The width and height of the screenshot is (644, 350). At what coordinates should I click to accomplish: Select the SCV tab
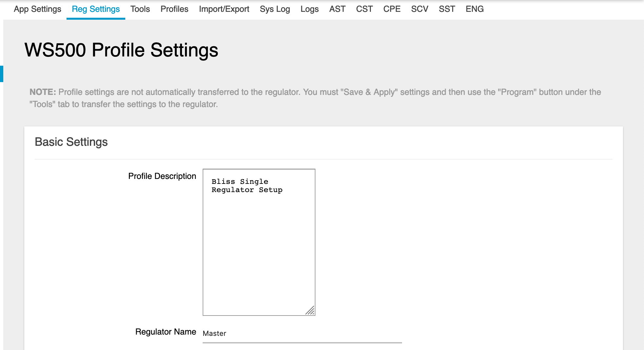tap(419, 9)
